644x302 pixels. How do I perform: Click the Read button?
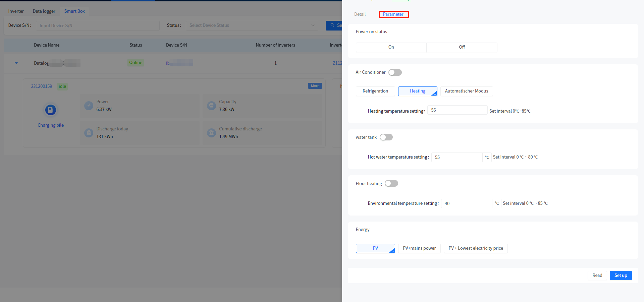(597, 276)
